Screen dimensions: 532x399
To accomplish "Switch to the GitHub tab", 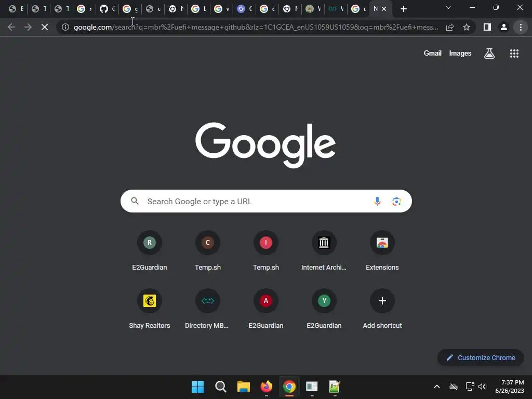I will [x=107, y=9].
